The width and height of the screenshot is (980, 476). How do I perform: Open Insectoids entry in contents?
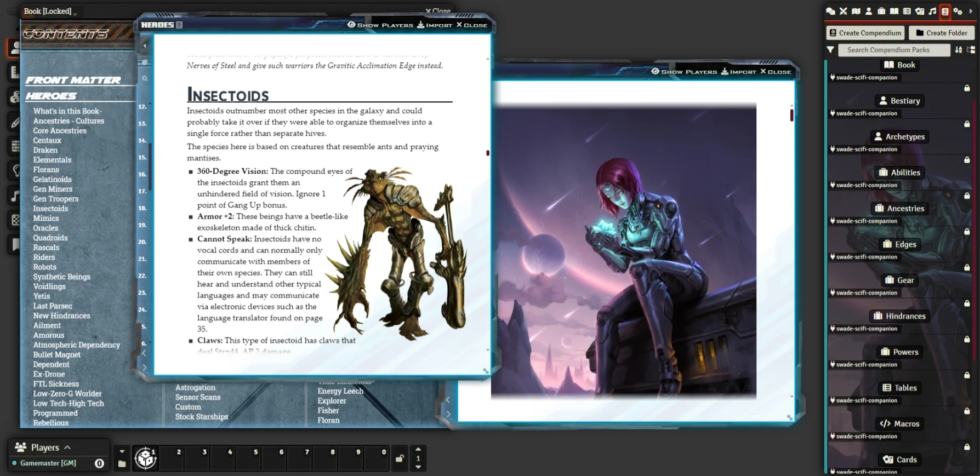(x=50, y=209)
